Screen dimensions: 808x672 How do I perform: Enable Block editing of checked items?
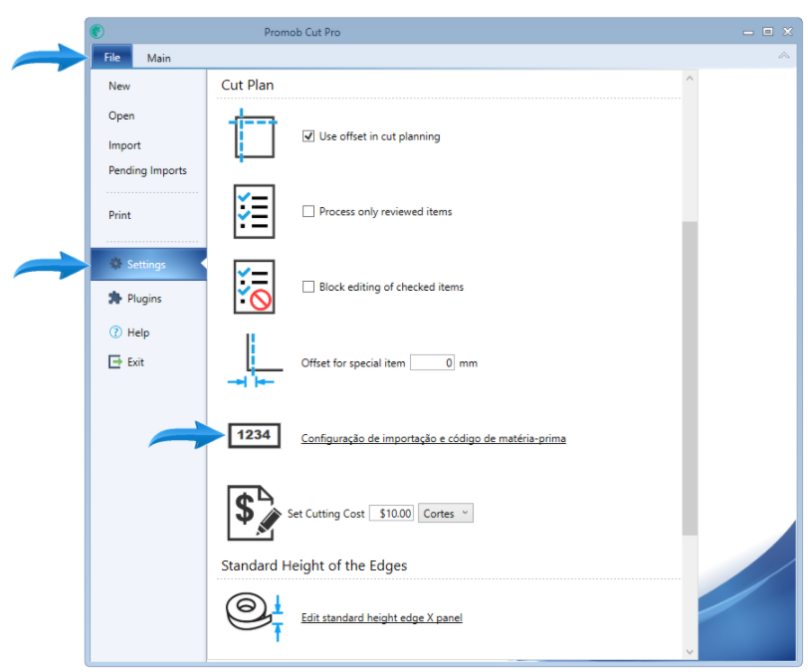click(x=308, y=287)
